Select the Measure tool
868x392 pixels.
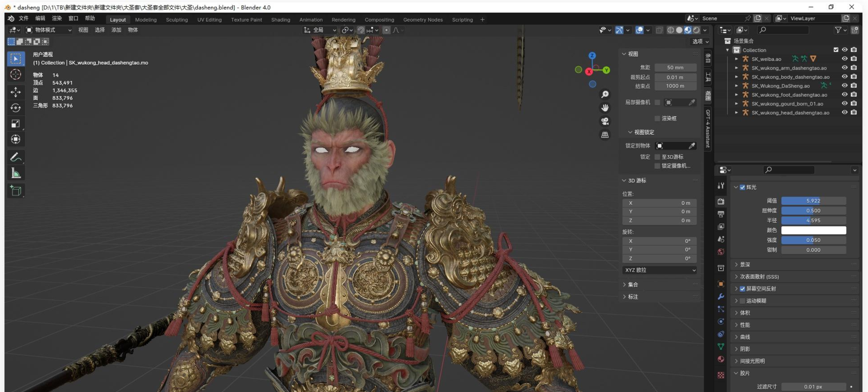click(15, 173)
